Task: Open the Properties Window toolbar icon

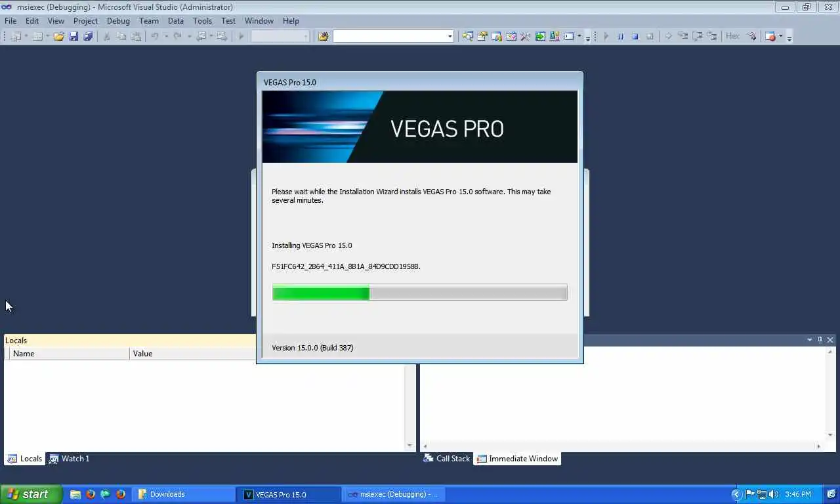Action: coord(482,36)
